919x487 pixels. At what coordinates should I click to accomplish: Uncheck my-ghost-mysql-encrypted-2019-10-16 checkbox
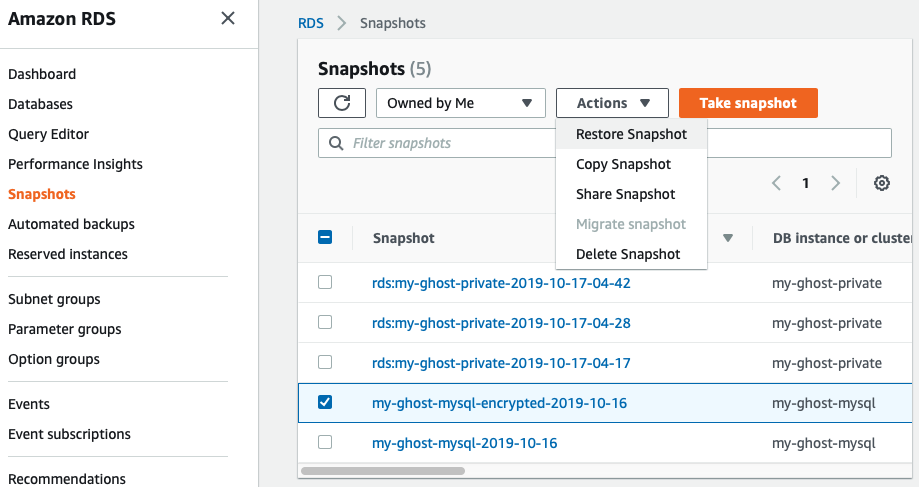pyautogui.click(x=325, y=402)
